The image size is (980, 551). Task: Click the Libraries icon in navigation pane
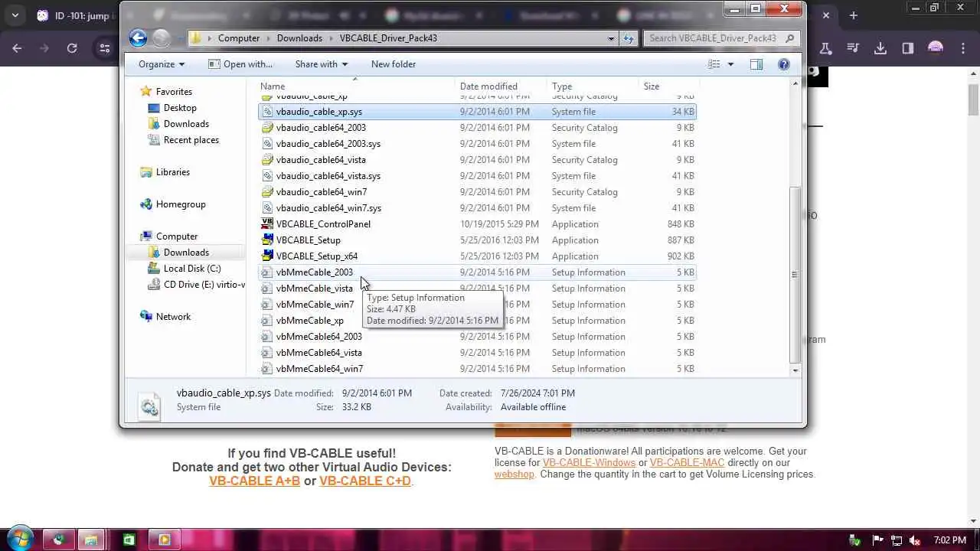tap(146, 172)
